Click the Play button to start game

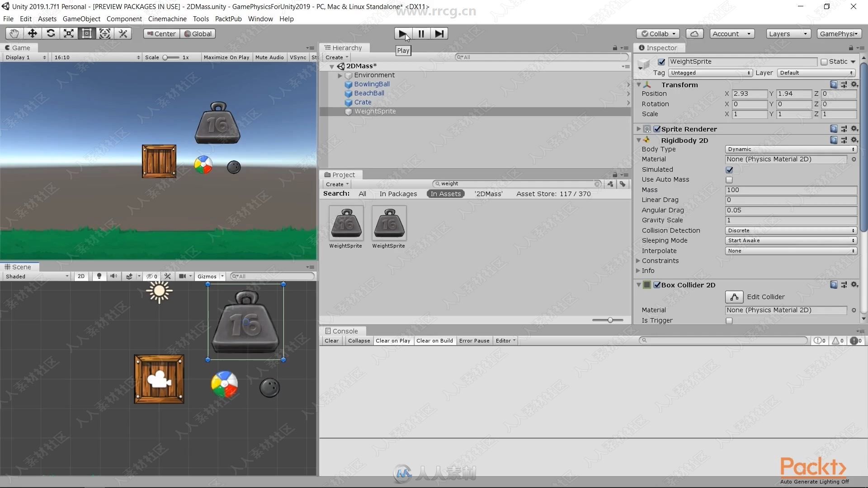click(402, 33)
